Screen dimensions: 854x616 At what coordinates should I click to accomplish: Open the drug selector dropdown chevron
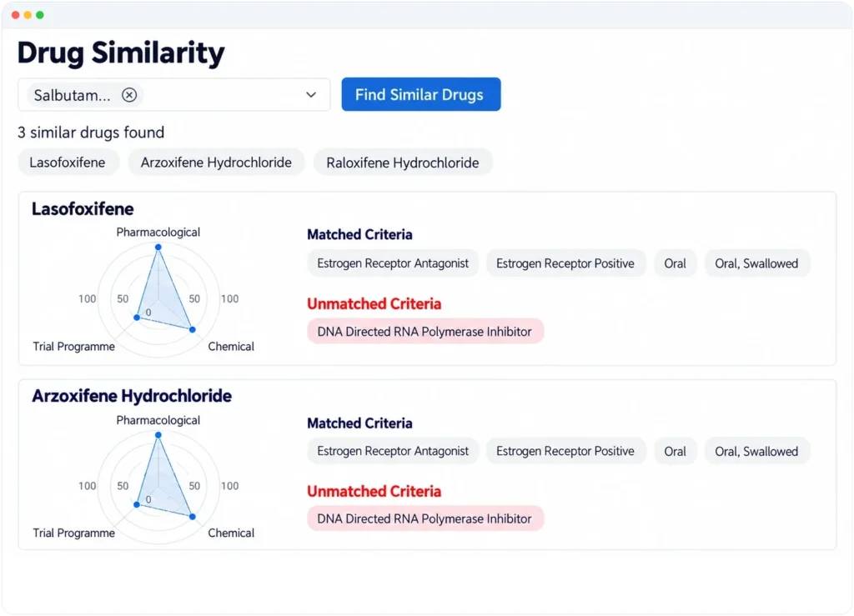pyautogui.click(x=311, y=95)
